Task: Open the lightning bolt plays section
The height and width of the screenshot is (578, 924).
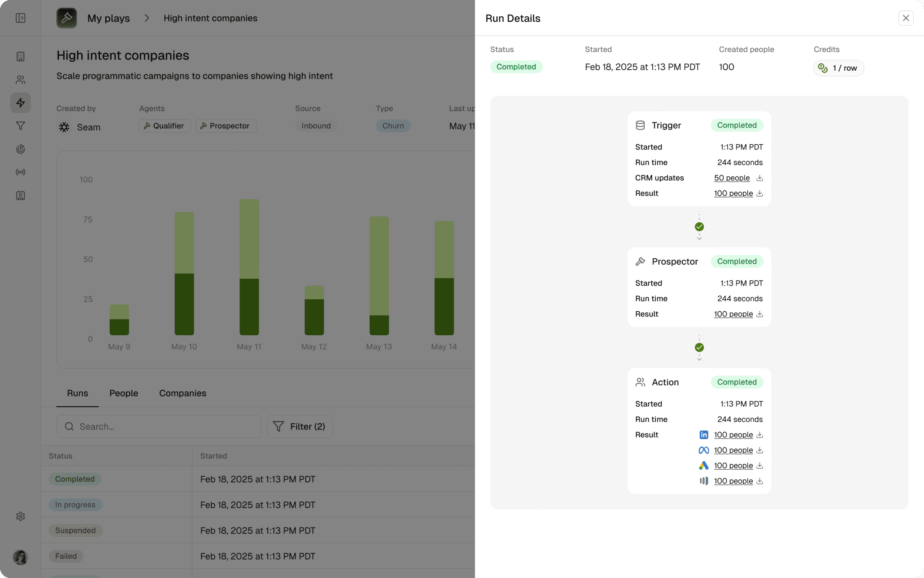Action: pyautogui.click(x=21, y=103)
